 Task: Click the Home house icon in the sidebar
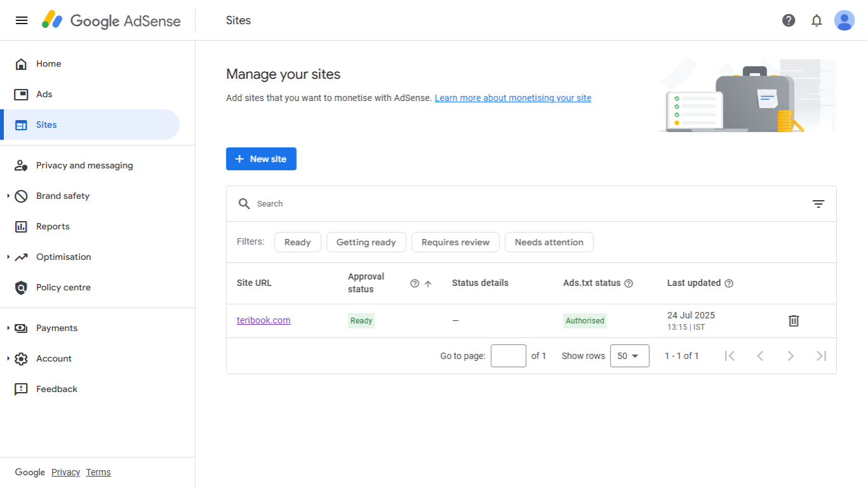21,64
